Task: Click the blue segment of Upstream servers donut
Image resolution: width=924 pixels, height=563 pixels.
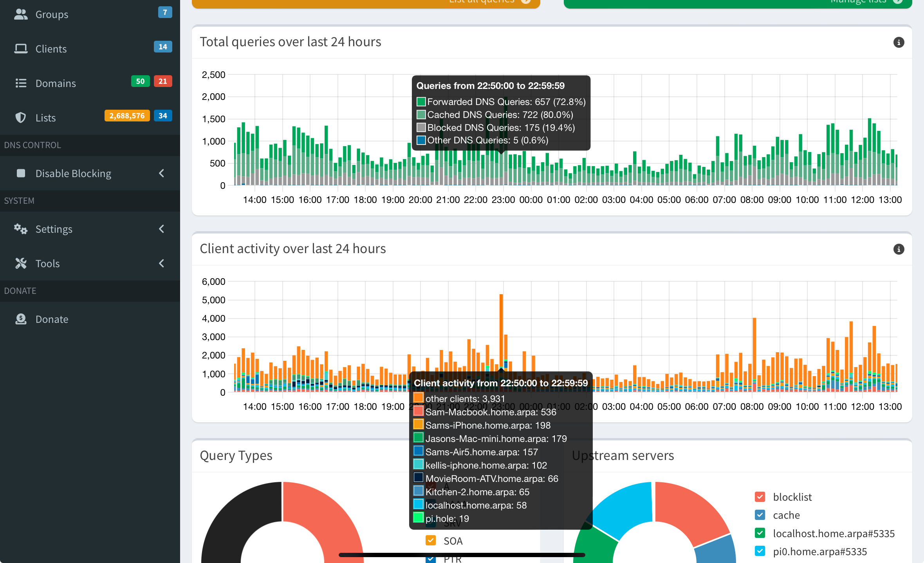Action: tap(716, 550)
